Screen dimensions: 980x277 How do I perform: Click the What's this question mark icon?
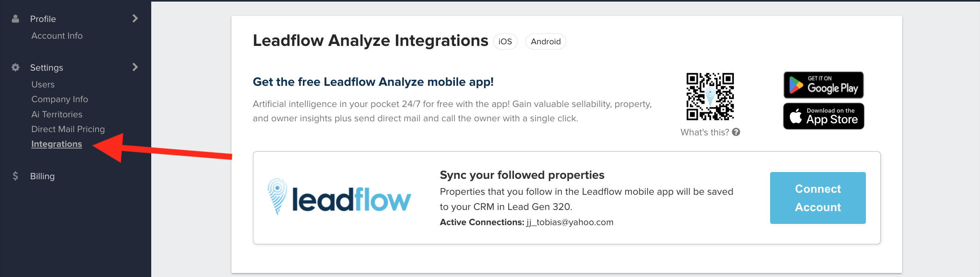736,132
